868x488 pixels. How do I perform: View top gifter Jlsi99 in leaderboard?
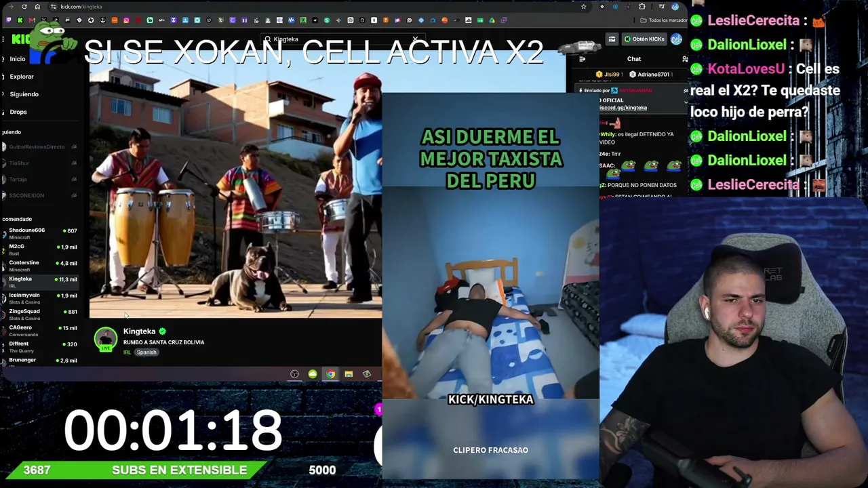[608, 75]
